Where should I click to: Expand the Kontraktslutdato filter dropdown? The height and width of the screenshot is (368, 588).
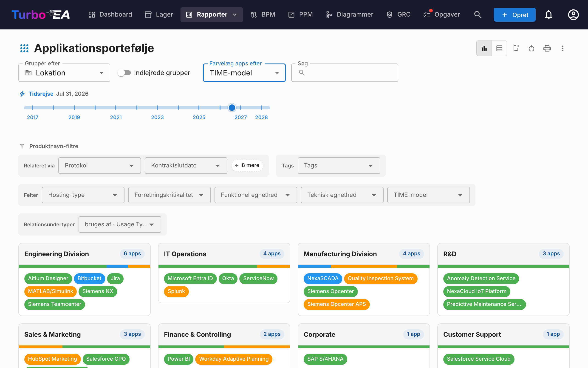(x=186, y=166)
